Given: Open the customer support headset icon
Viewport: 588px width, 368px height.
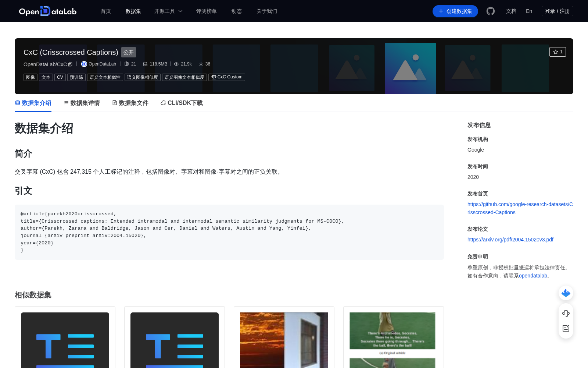Looking at the screenshot, I should (x=566, y=313).
